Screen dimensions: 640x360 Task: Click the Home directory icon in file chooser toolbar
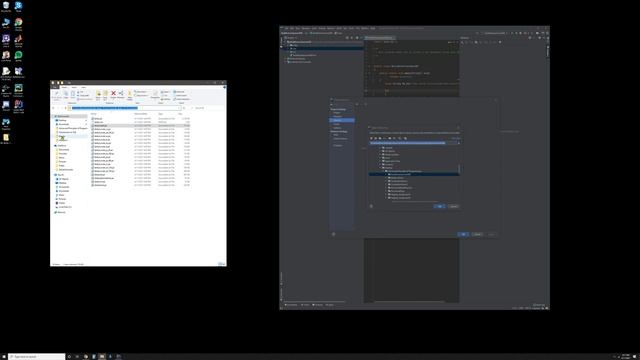(x=371, y=138)
